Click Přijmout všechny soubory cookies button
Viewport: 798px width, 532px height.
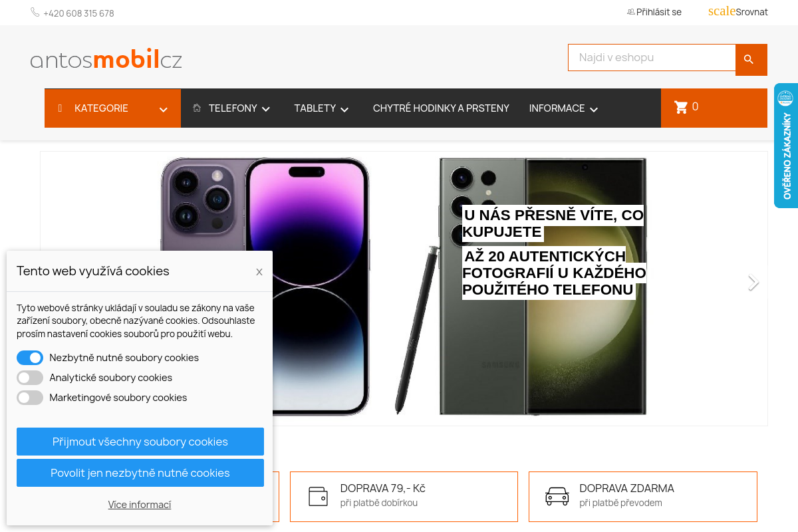(140, 442)
